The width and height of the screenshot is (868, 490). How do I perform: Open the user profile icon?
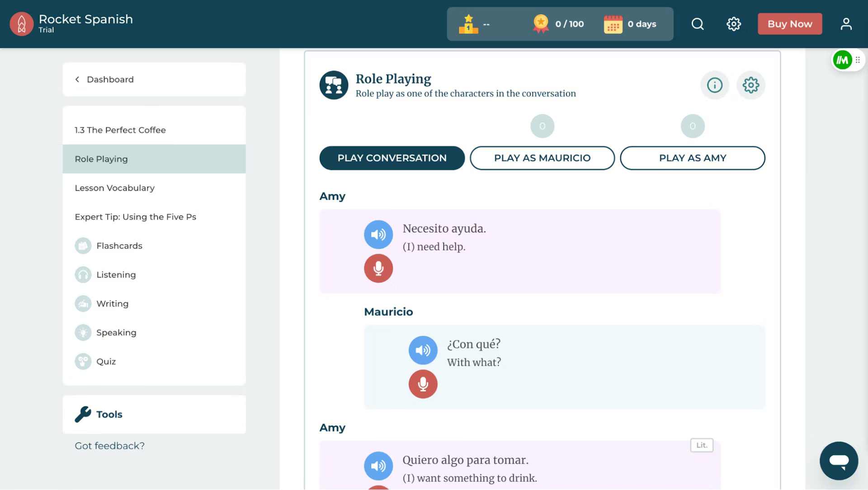tap(846, 24)
